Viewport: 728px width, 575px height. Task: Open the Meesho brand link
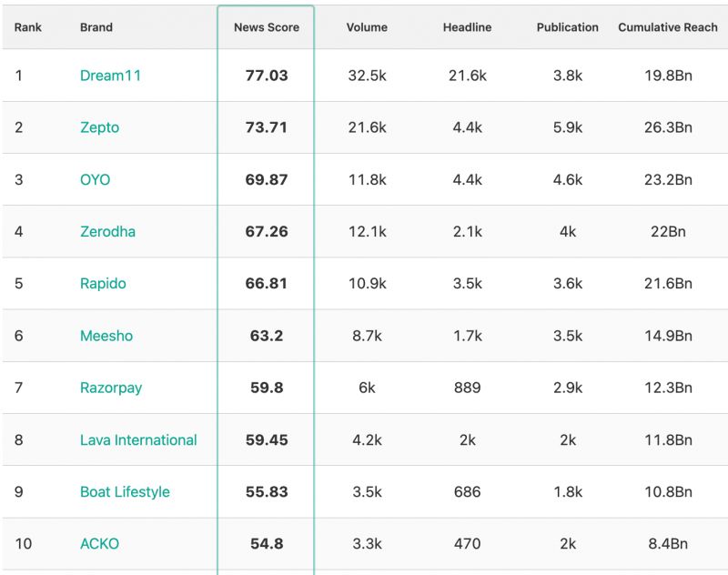point(106,336)
